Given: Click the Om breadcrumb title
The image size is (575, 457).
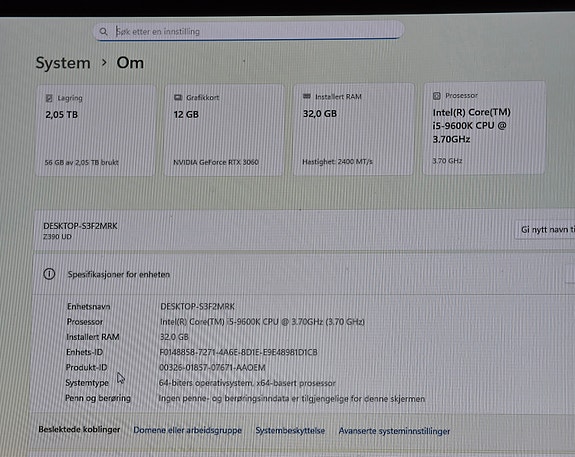Looking at the screenshot, I should click(x=130, y=63).
